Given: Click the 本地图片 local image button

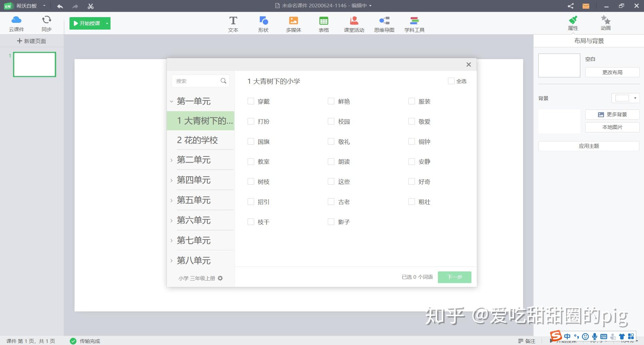Looking at the screenshot, I should (612, 127).
